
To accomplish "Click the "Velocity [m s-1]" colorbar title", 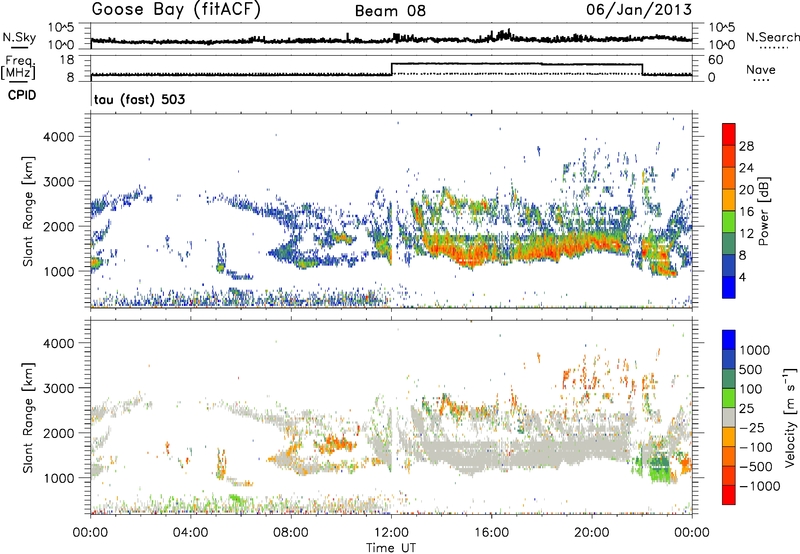I will 790,417.
